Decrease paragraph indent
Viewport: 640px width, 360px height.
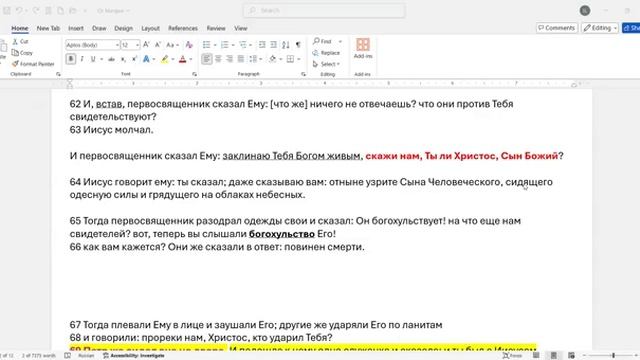[x=262, y=44]
